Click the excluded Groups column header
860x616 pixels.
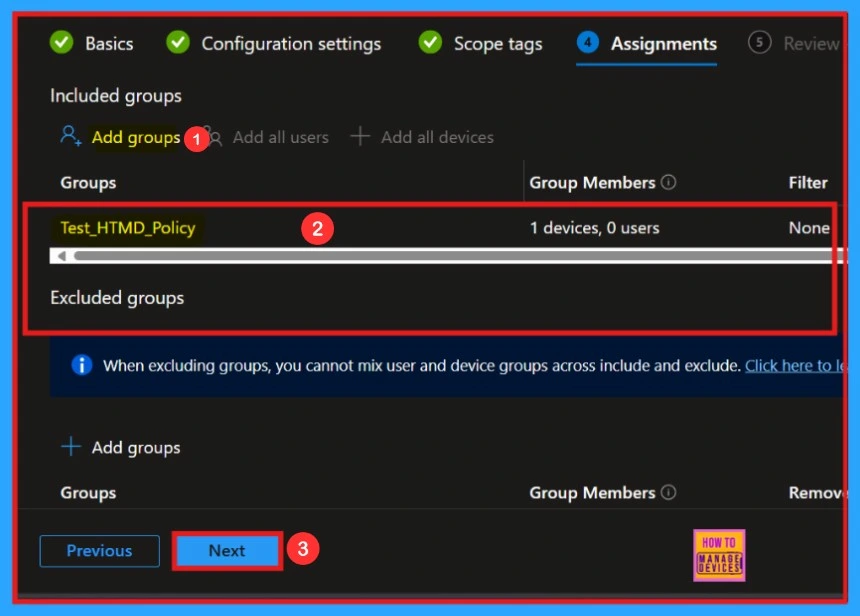[x=88, y=493]
